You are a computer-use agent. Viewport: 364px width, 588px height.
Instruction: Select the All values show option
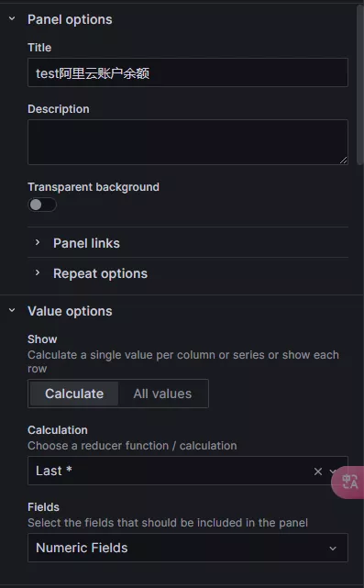(162, 394)
